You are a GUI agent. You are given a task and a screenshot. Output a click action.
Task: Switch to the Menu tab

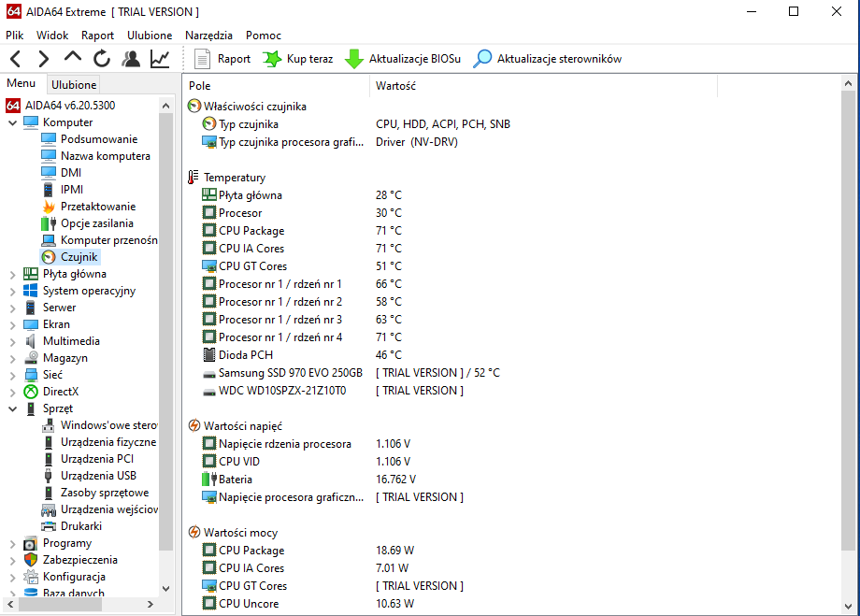(21, 83)
